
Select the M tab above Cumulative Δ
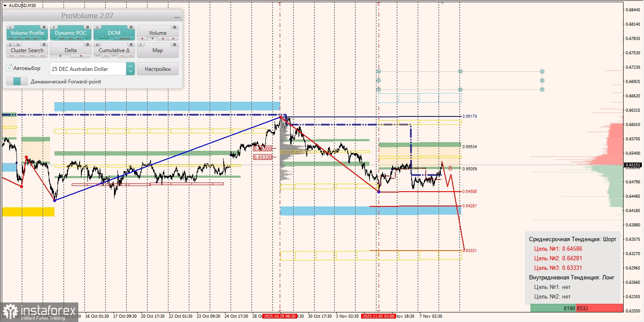click(97, 45)
